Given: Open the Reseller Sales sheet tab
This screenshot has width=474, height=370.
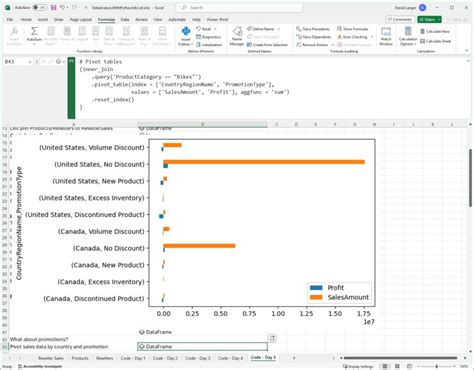Looking at the screenshot, I should tap(51, 358).
